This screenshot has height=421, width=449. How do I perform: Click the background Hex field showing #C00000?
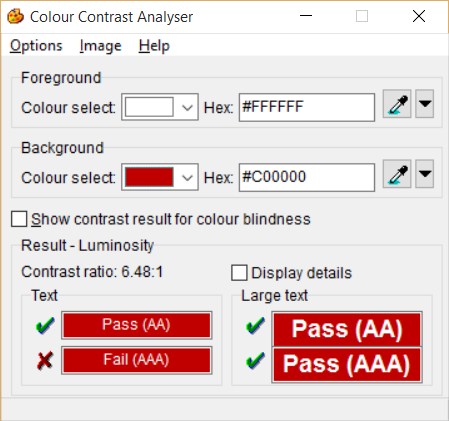tap(307, 177)
